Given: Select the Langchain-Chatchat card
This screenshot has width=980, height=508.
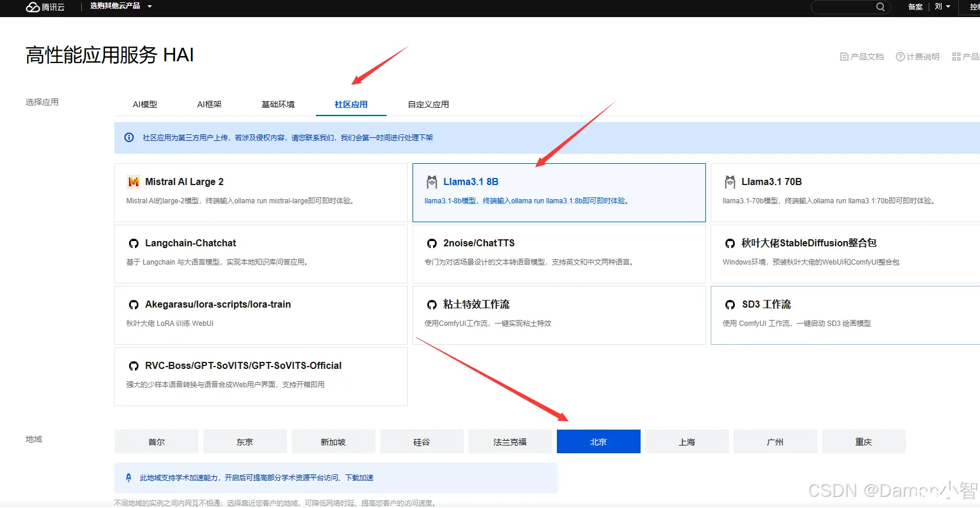Looking at the screenshot, I should coord(261,254).
